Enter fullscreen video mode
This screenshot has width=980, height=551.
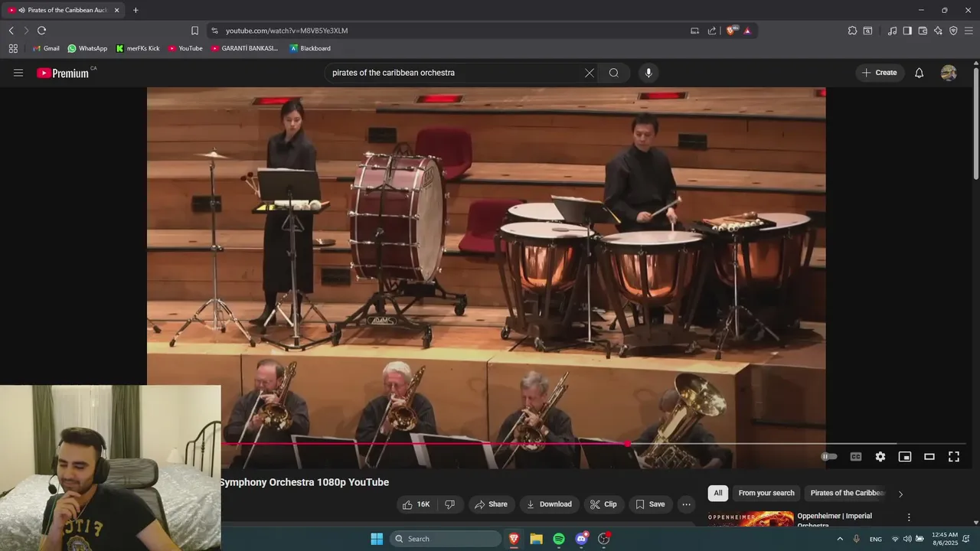(x=954, y=457)
